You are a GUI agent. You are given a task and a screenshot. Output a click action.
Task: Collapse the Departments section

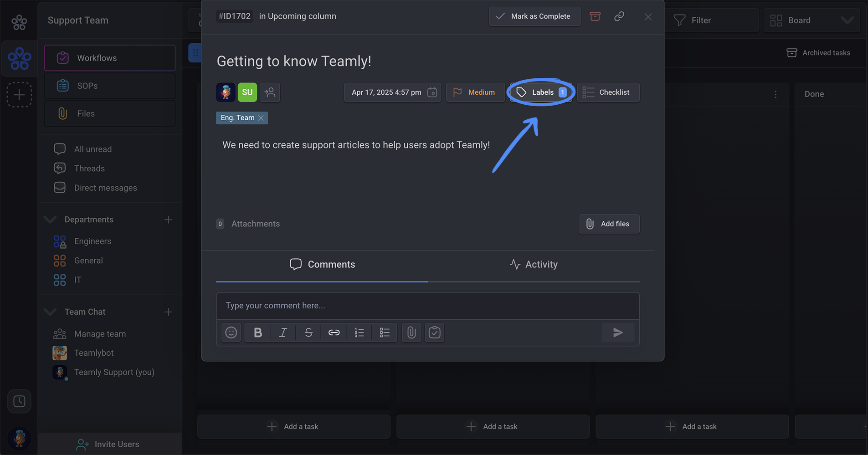[x=50, y=220]
